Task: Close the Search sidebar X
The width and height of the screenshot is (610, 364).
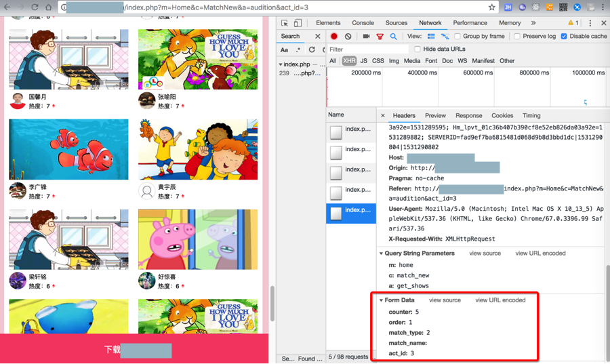Action: [317, 36]
